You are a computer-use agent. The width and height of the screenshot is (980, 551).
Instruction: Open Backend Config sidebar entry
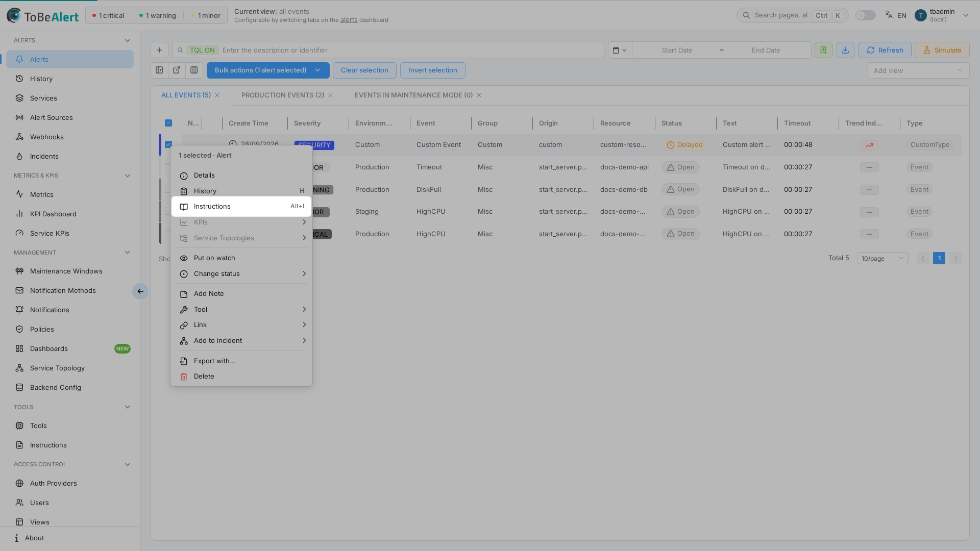[70, 387]
